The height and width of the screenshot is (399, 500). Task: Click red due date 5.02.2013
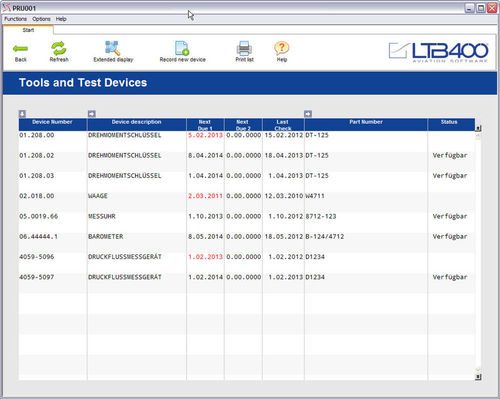205,135
